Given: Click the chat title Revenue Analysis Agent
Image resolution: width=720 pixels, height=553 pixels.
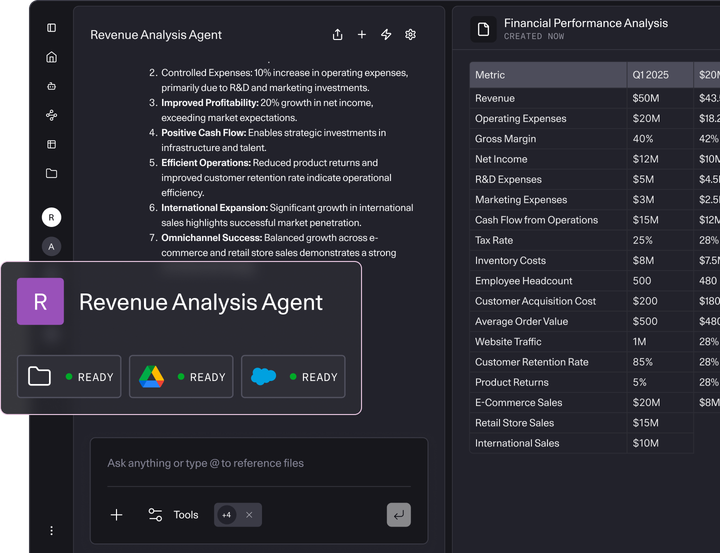Looking at the screenshot, I should coord(156,35).
